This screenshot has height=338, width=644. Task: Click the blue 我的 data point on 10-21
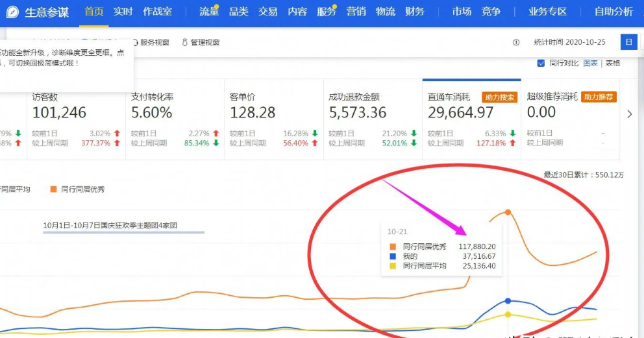coord(508,300)
